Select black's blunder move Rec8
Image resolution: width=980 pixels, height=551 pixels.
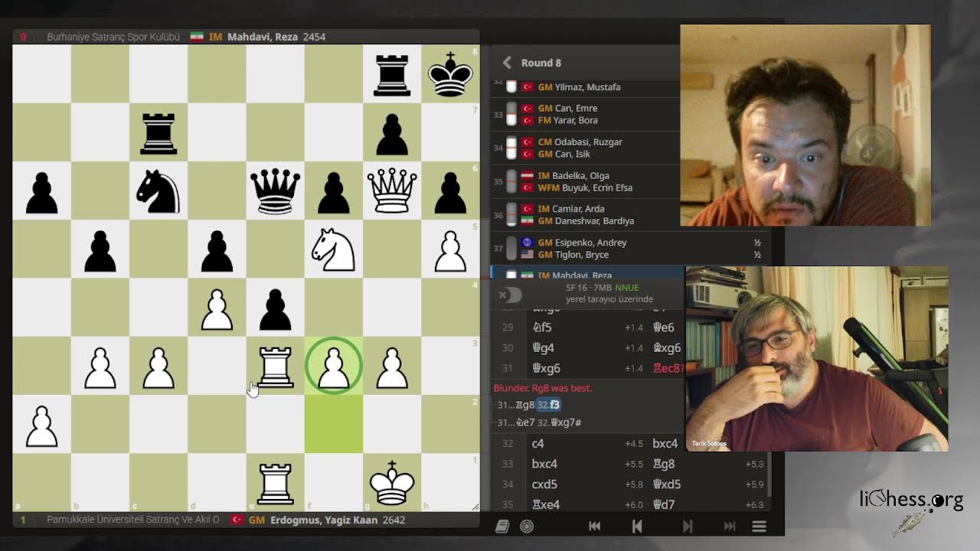[668, 368]
